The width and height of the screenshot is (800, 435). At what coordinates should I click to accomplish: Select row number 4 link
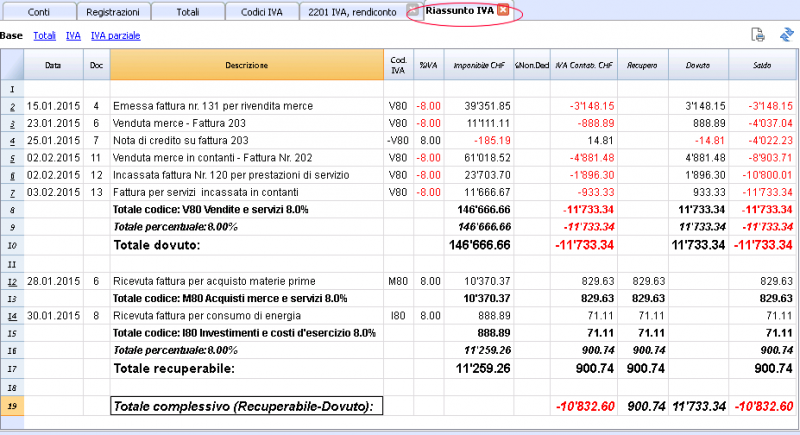(12, 141)
